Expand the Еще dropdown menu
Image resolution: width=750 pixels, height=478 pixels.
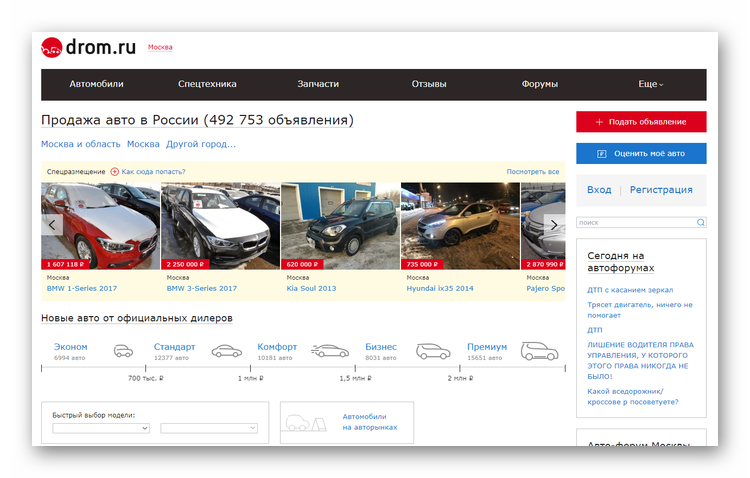[651, 84]
